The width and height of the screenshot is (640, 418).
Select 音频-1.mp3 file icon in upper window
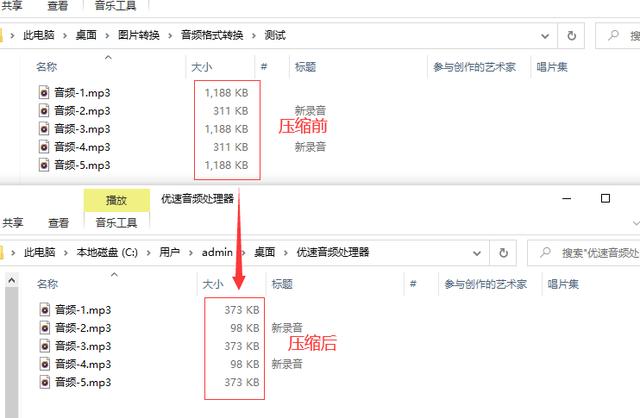pyautogui.click(x=44, y=93)
